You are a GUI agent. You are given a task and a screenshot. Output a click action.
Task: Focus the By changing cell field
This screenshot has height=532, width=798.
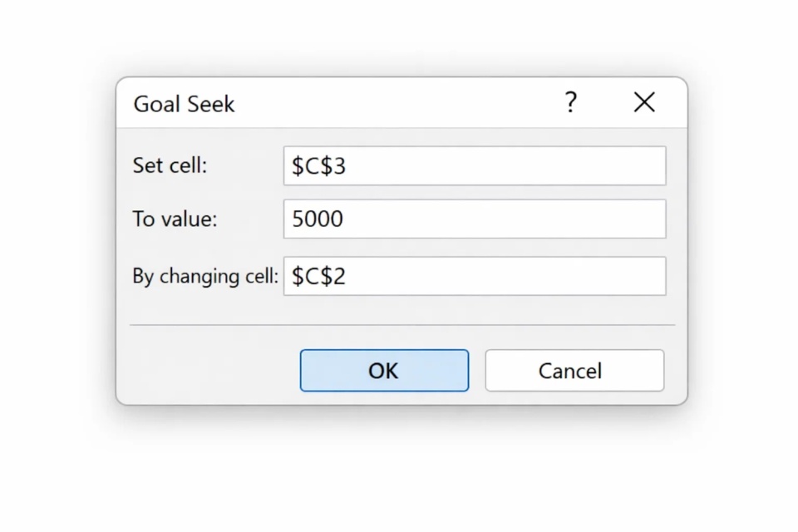474,275
